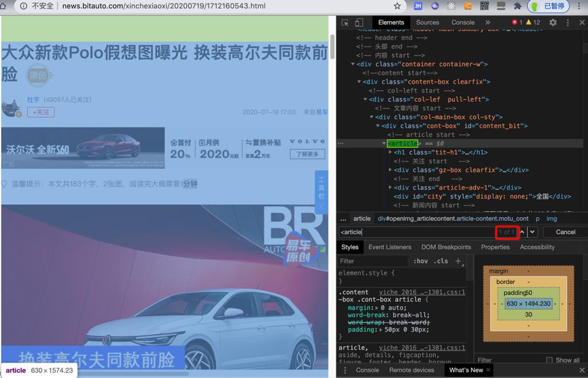Expand the article-adv-1 div
Viewport: 588px width, 378px height.
tap(390, 188)
